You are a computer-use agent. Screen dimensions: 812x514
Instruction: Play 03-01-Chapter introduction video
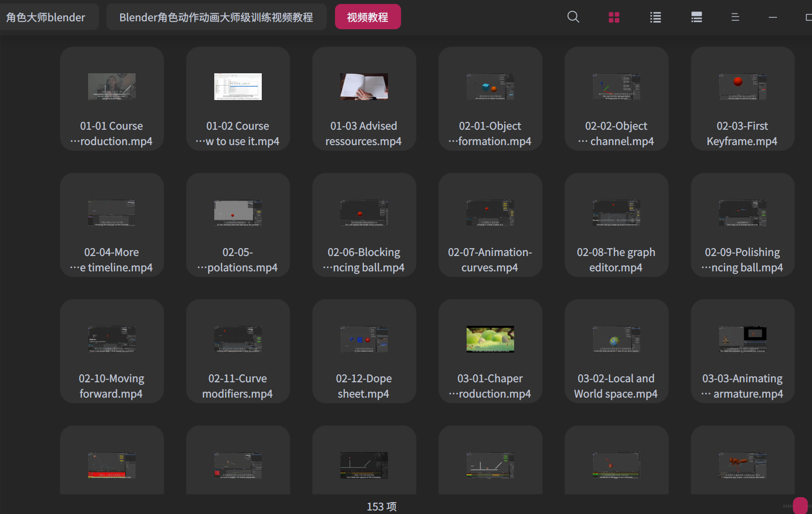pyautogui.click(x=490, y=352)
